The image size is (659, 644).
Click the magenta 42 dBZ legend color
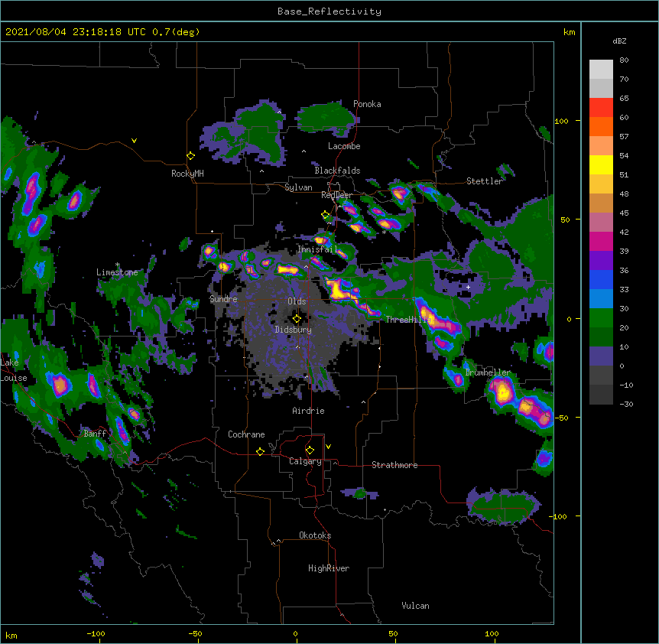click(601, 241)
